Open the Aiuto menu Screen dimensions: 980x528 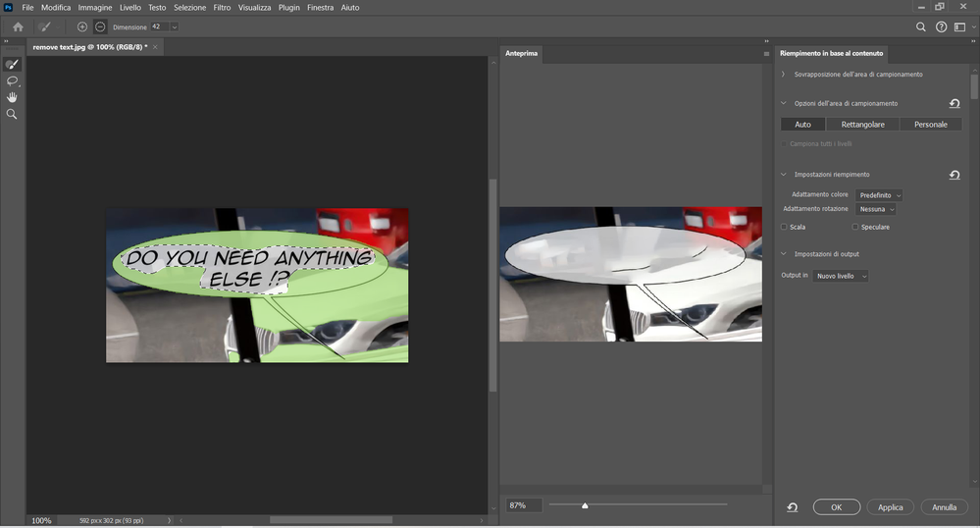point(350,8)
